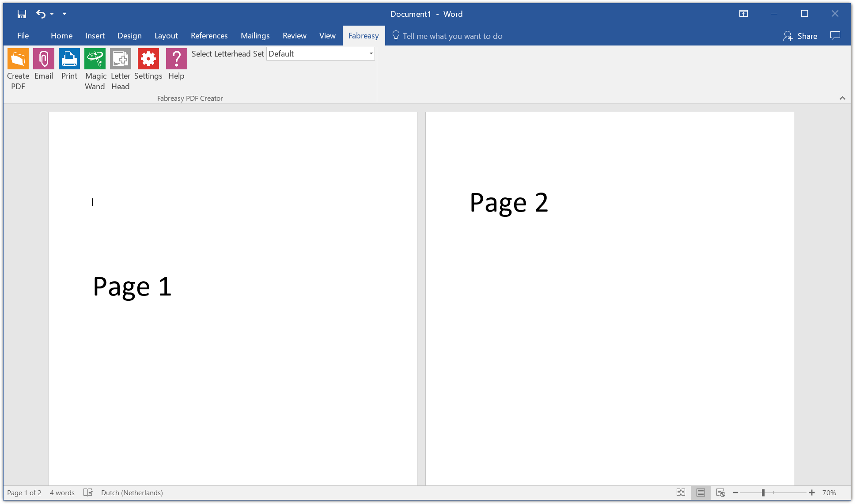Click the Undo arrow icon

tap(41, 14)
